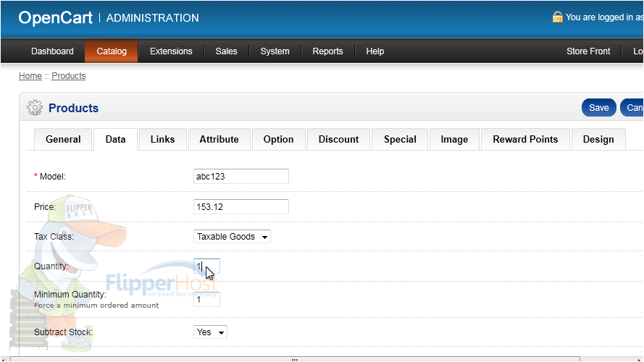Cancel product editing

click(632, 108)
